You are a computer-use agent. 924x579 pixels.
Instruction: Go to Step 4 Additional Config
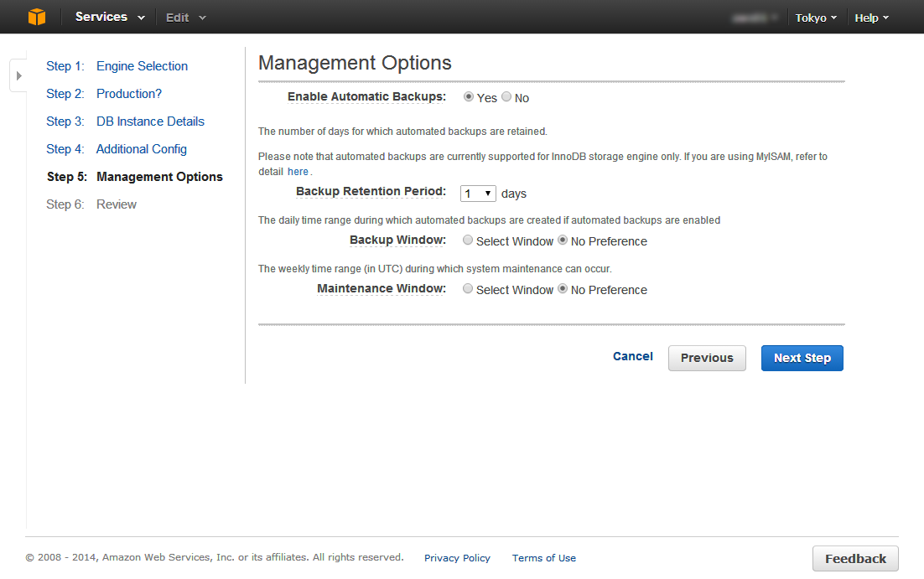click(x=141, y=149)
